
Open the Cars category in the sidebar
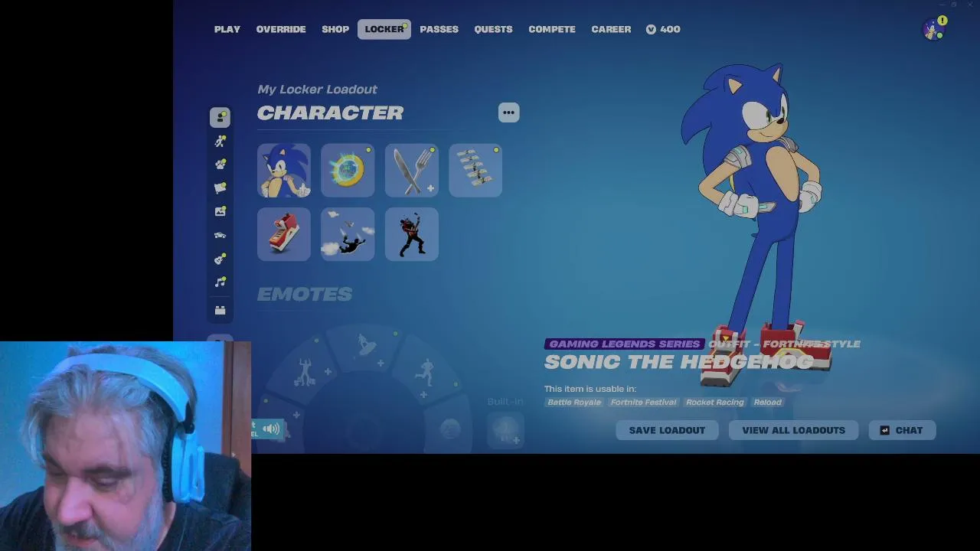(220, 235)
